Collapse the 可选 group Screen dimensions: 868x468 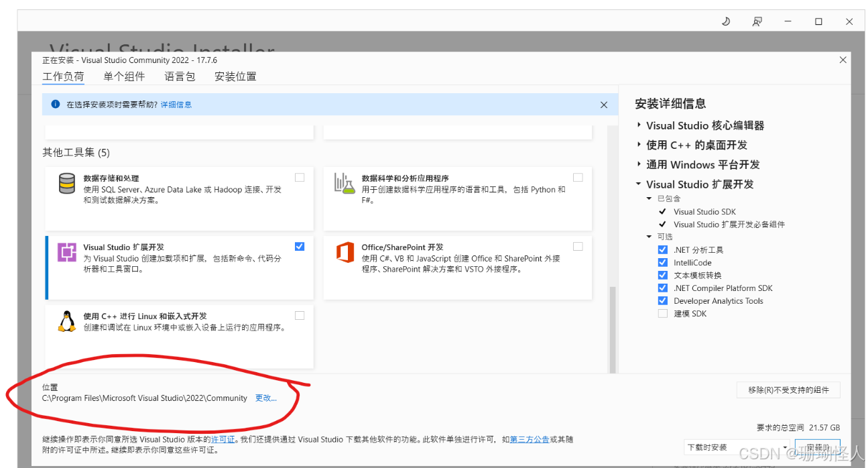[649, 237]
